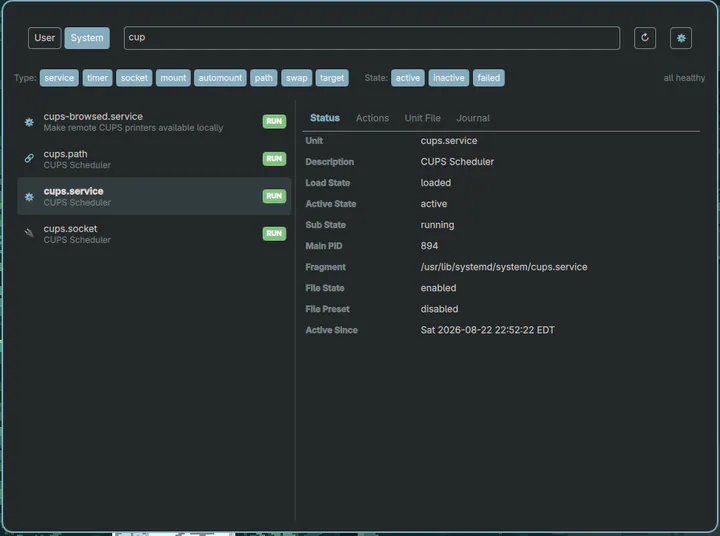Screen dimensions: 720x536
Task: Click 'Make remote CUPS printers available locally' description
Action: click(x=133, y=128)
